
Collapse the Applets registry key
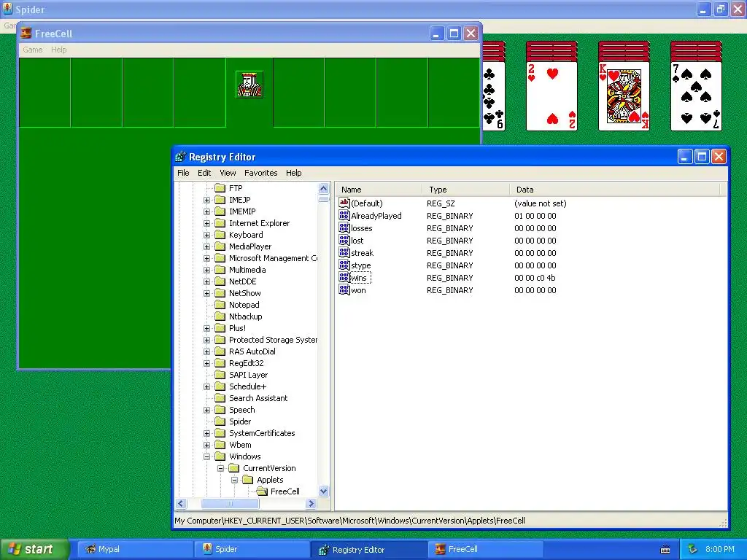234,480
